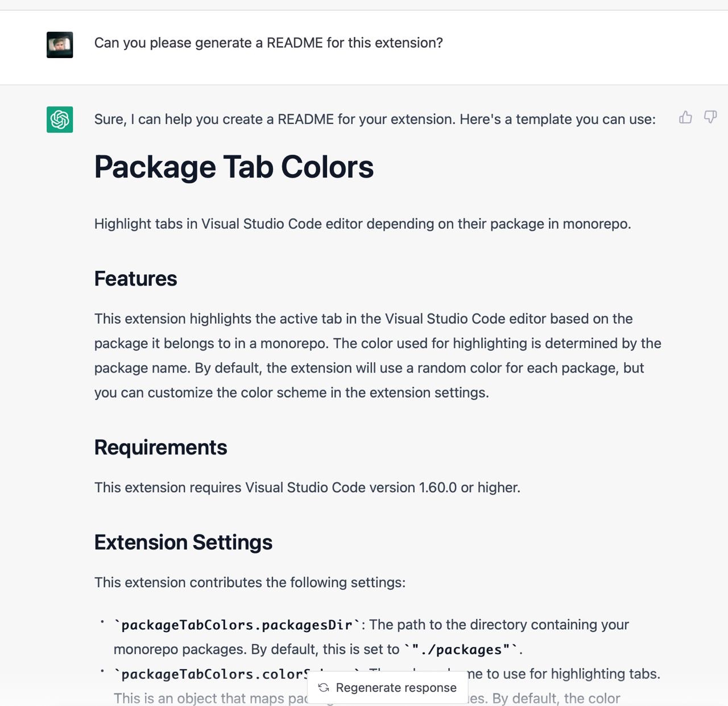Click the "Extension Settings" section heading
The image size is (728, 706).
(183, 543)
